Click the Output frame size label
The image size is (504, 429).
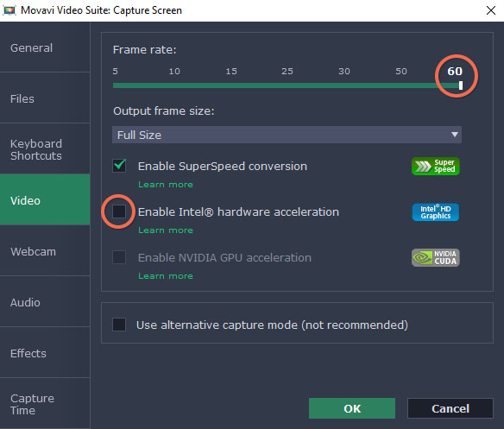point(164,111)
